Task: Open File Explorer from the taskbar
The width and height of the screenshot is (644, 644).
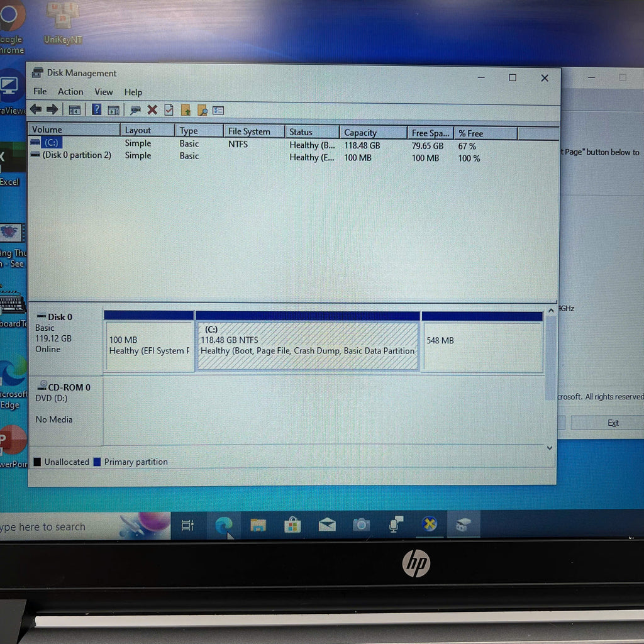Action: [x=258, y=525]
